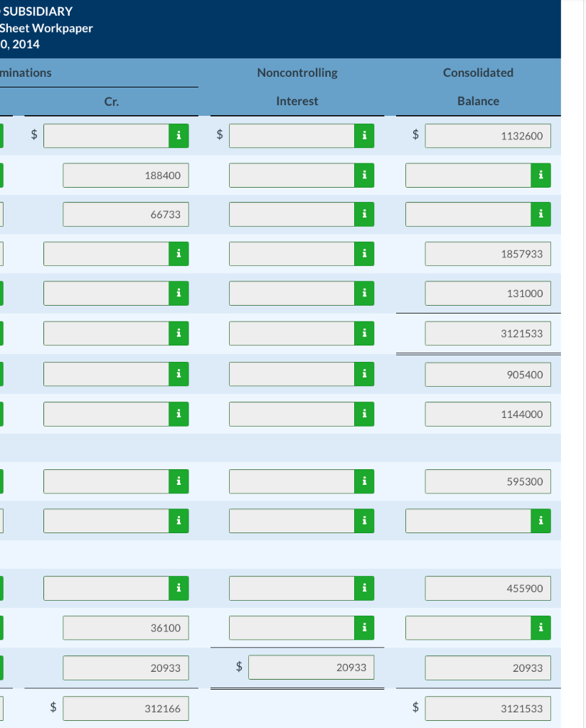586x728 pixels.
Task: Click Noncontrolling Interest info icon in 131000 row
Action: pyautogui.click(x=364, y=293)
